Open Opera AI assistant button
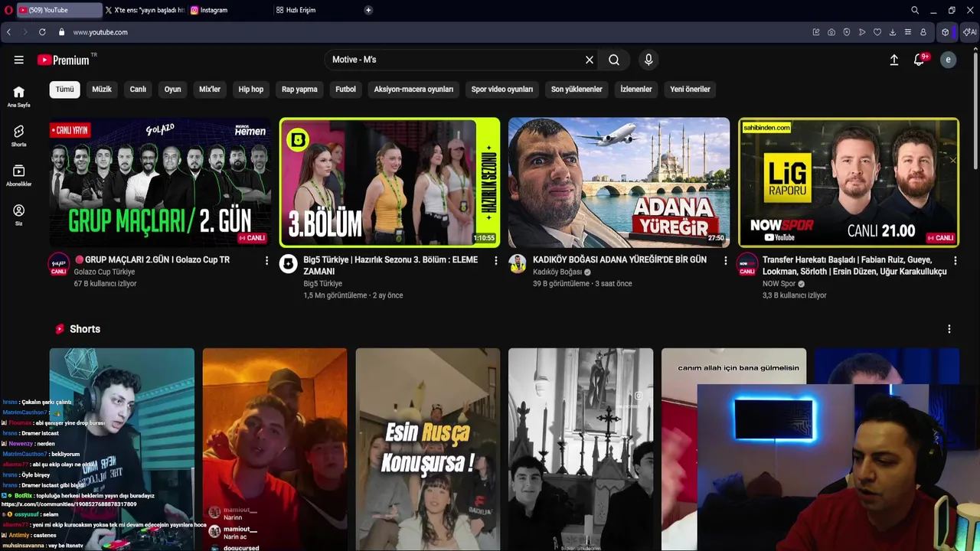 [x=970, y=32]
